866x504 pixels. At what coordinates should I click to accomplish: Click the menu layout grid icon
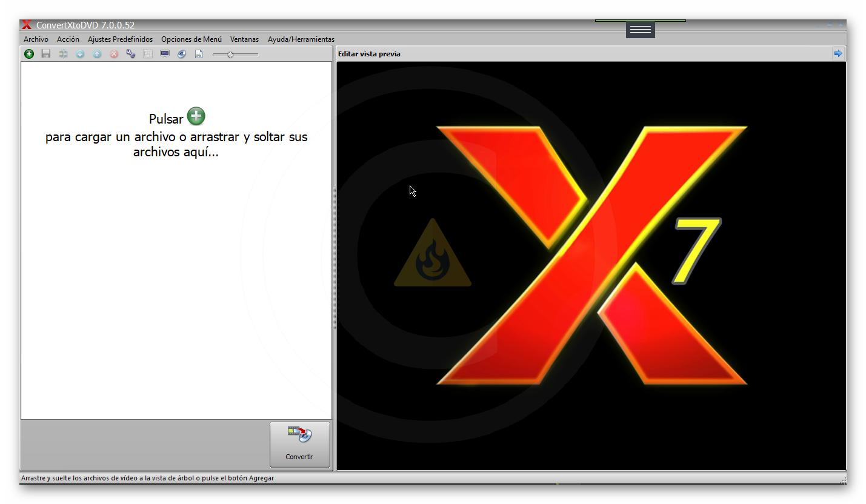tap(148, 54)
